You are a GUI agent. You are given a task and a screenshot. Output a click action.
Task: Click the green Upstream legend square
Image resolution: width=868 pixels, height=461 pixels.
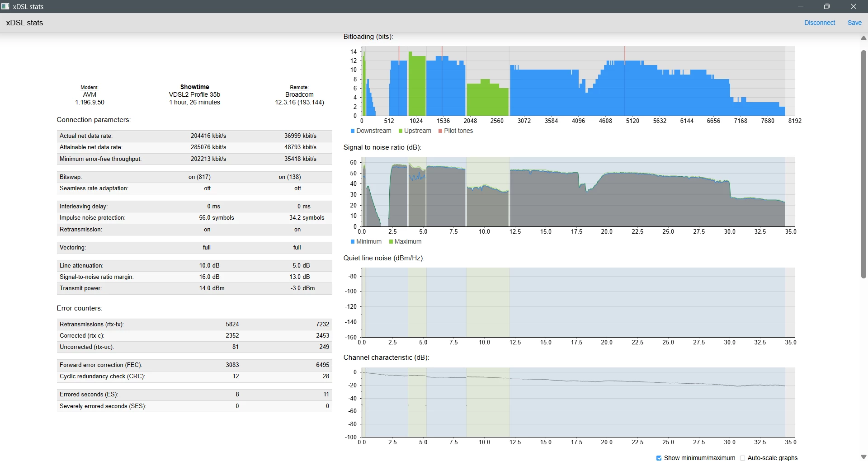click(x=401, y=131)
